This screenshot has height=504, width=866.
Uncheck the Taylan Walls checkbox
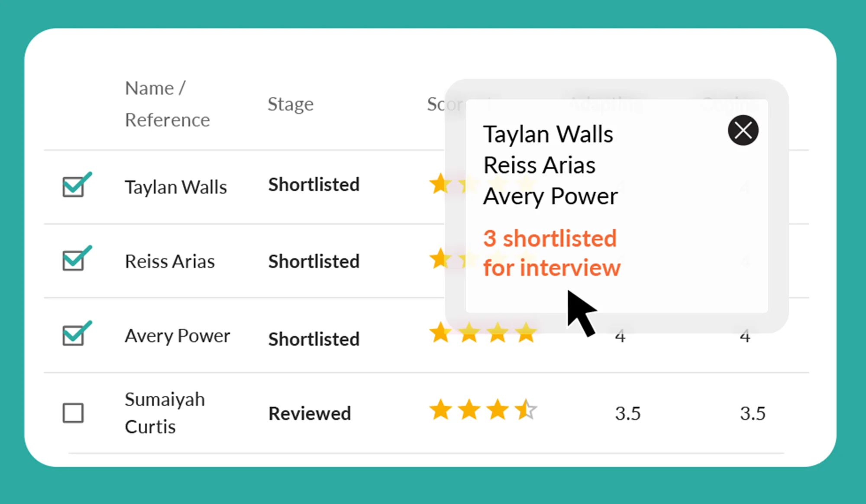point(73,187)
